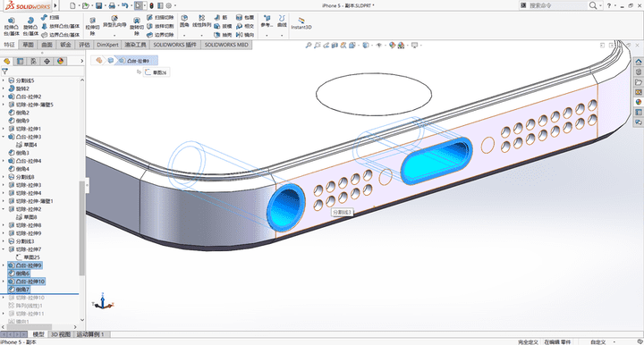The height and width of the screenshot is (345, 644).
Task: Switch to the 草图 sketch ribbon tab
Action: click(29, 45)
